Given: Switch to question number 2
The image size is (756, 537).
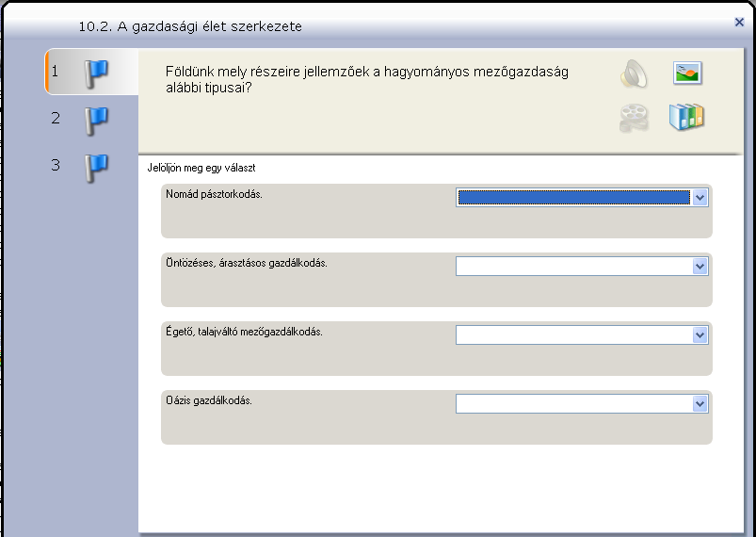Looking at the screenshot, I should (56, 119).
